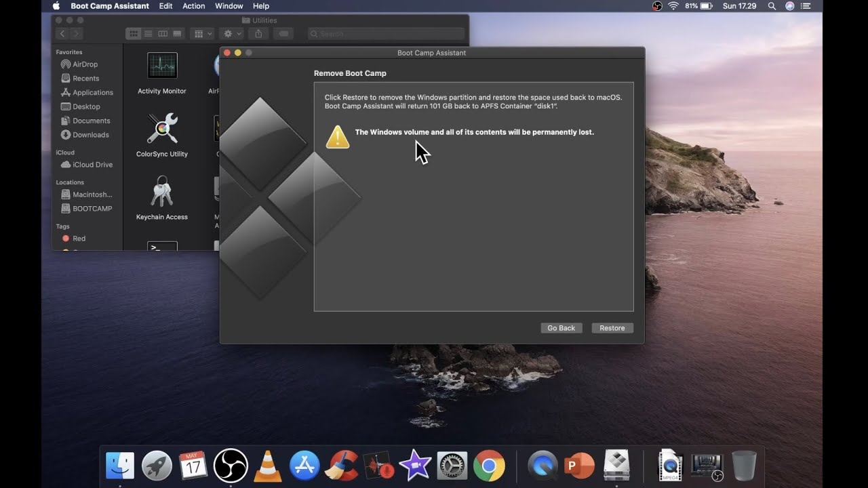Open the audio recorder app in Dock

(x=378, y=466)
